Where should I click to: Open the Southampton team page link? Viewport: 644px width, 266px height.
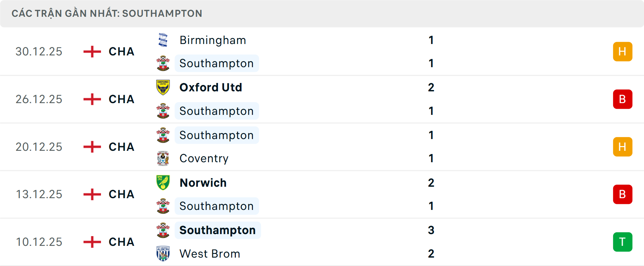click(217, 63)
